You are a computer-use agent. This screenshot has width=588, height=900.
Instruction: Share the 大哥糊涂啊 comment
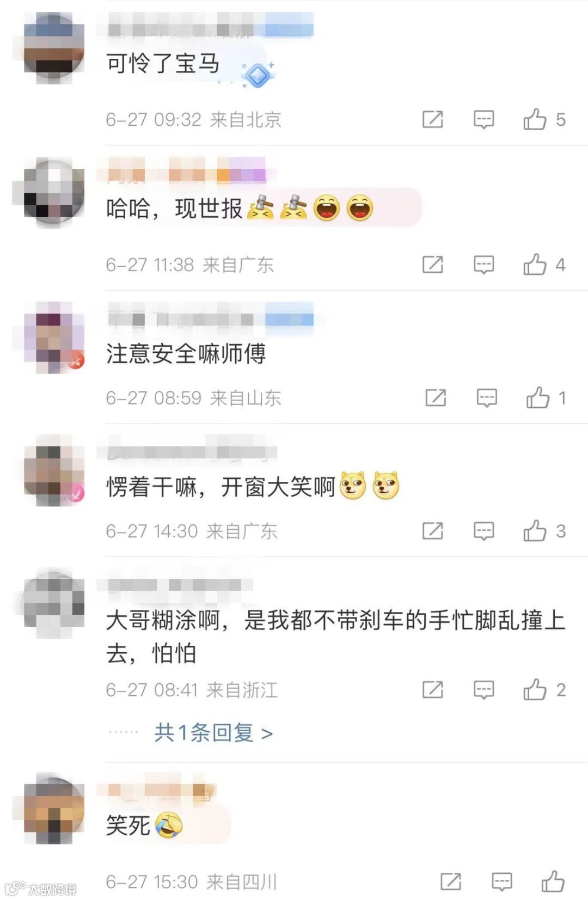point(433,690)
